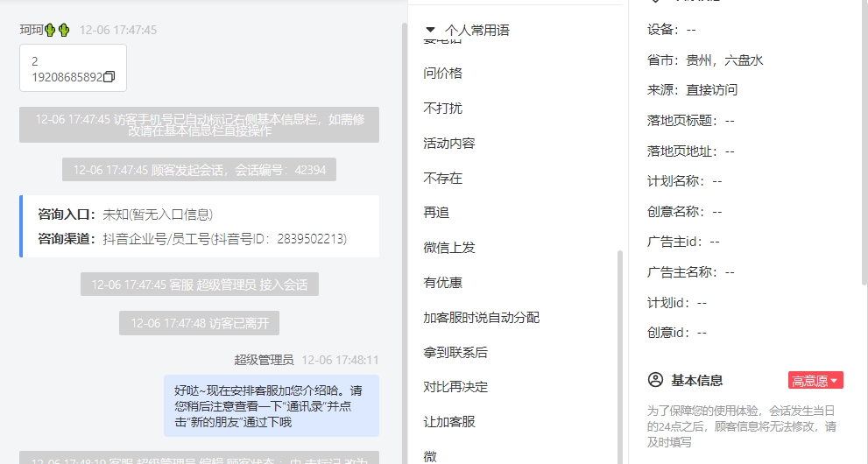This screenshot has width=868, height=464.
Task: Select the 加客服时说自动分配 quick phrase
Action: (x=481, y=318)
